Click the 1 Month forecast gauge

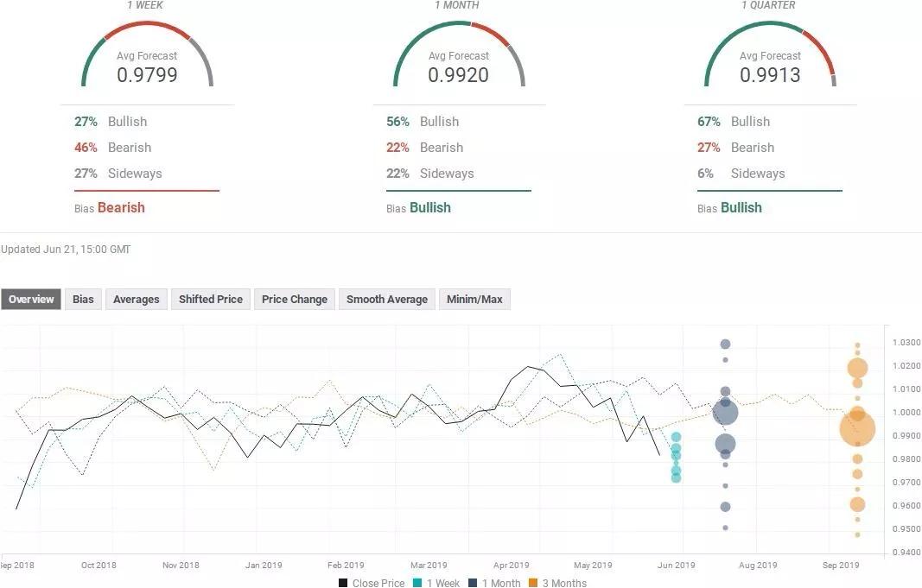(x=458, y=60)
